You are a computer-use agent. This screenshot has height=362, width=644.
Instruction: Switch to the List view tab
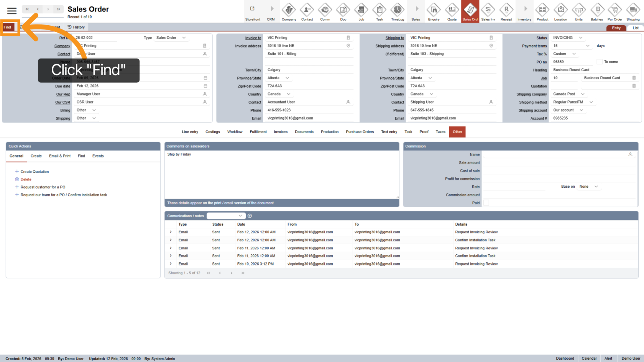[x=635, y=28]
